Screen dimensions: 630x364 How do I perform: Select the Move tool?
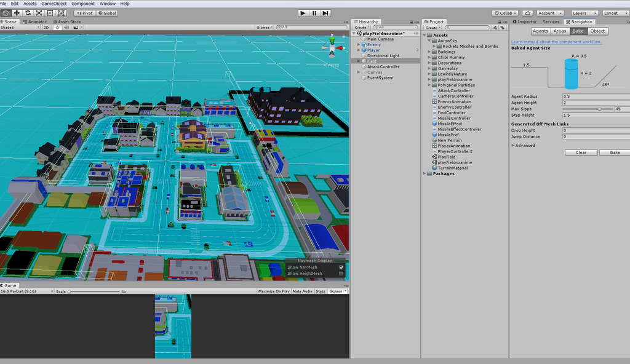pyautogui.click(x=17, y=13)
